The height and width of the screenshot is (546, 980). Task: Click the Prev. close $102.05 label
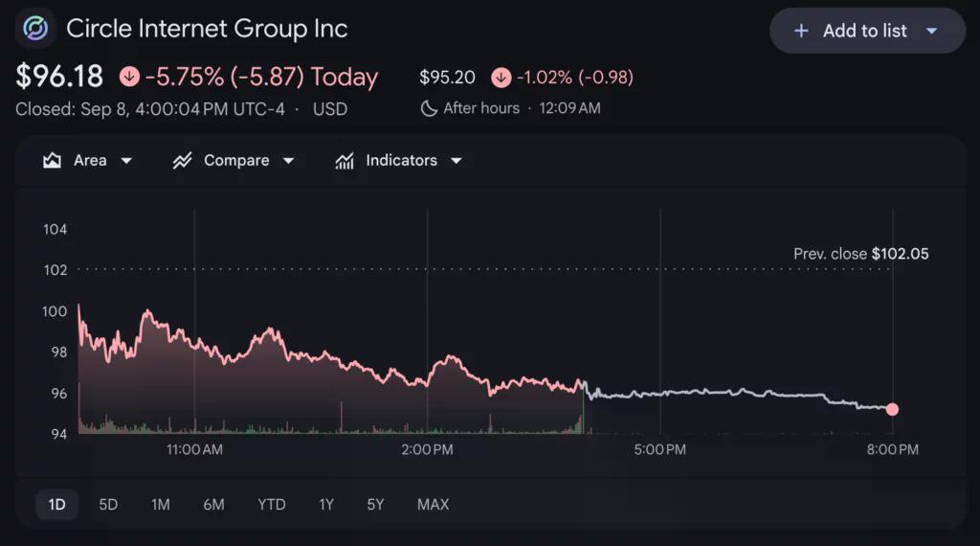(x=860, y=254)
